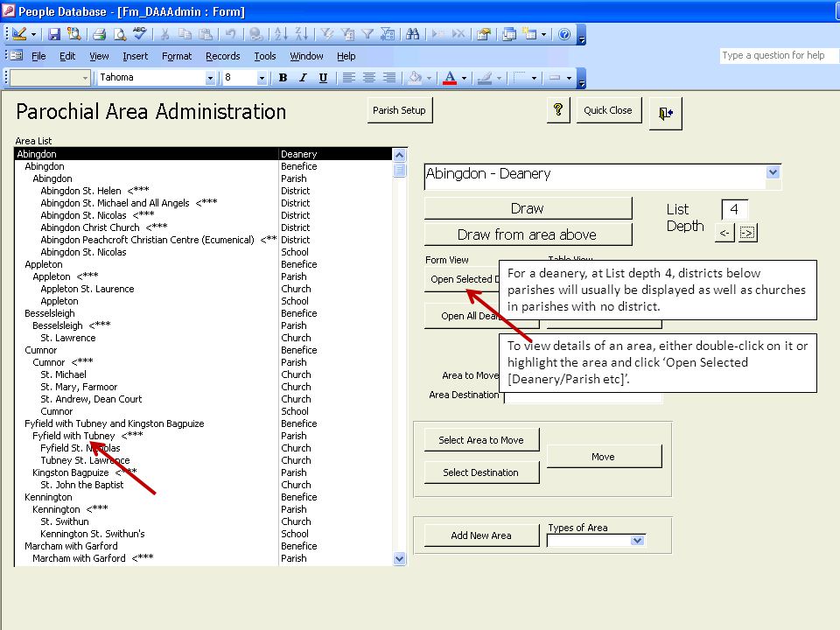
Task: Open the New Object dropdown arrow
Action: 543,34
